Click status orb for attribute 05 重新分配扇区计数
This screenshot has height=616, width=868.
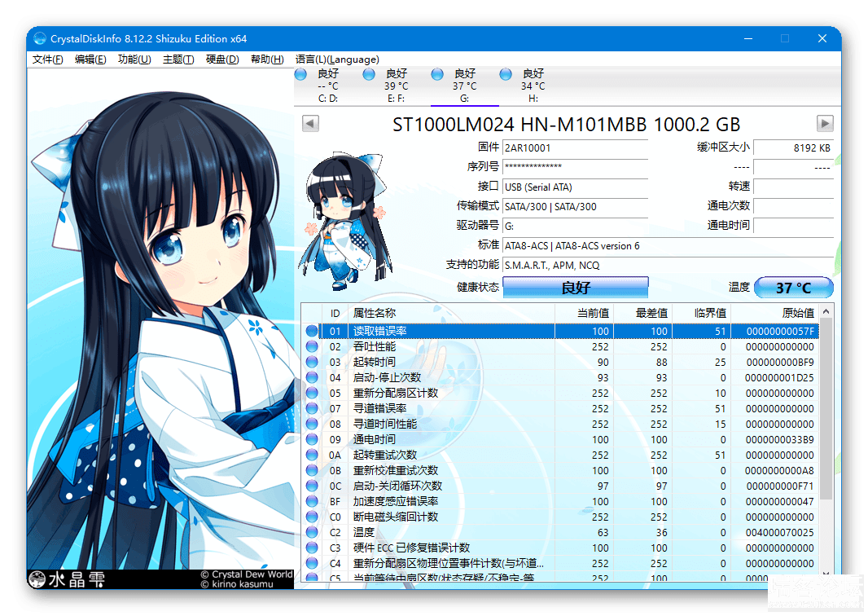pos(312,393)
